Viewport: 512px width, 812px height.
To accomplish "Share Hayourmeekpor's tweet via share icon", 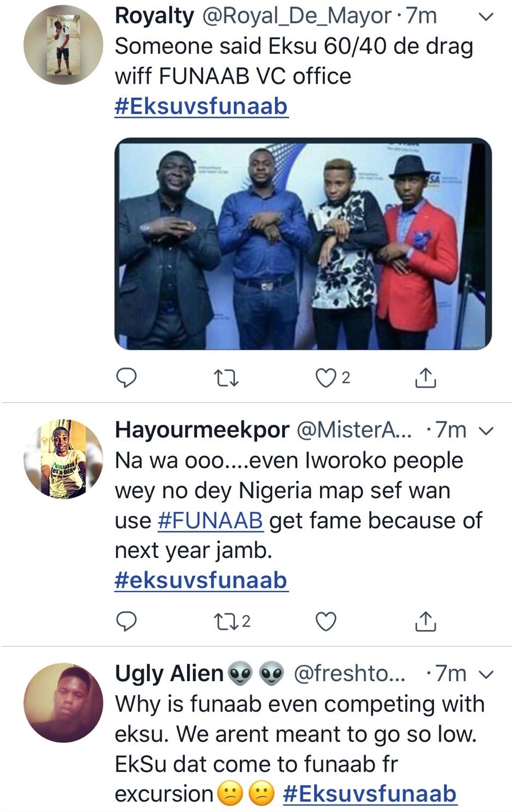I will (x=425, y=621).
